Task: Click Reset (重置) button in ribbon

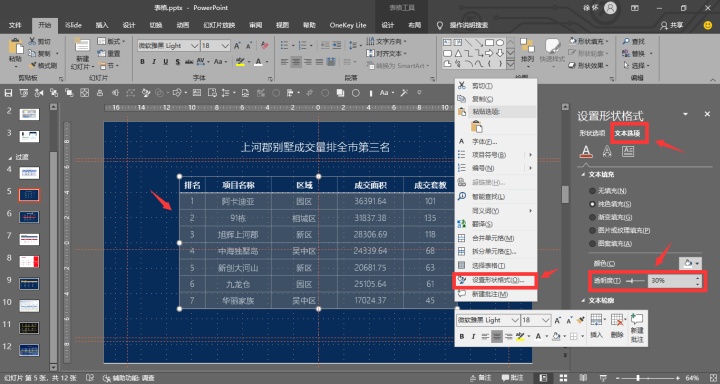Action: coord(109,54)
